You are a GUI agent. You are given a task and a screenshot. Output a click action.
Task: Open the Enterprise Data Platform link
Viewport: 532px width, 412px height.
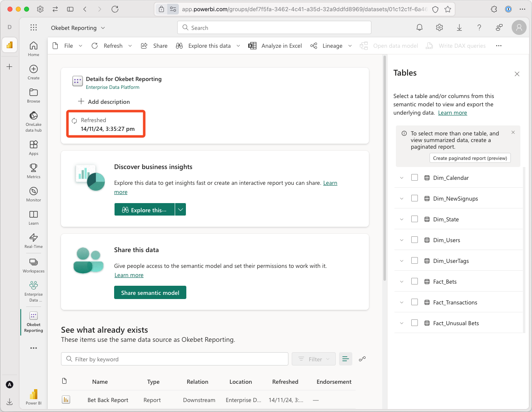pos(112,87)
